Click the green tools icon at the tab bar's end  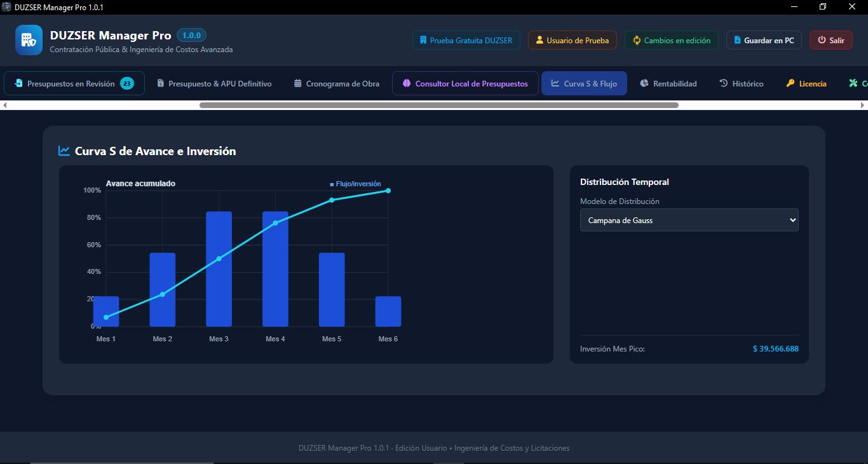[853, 84]
